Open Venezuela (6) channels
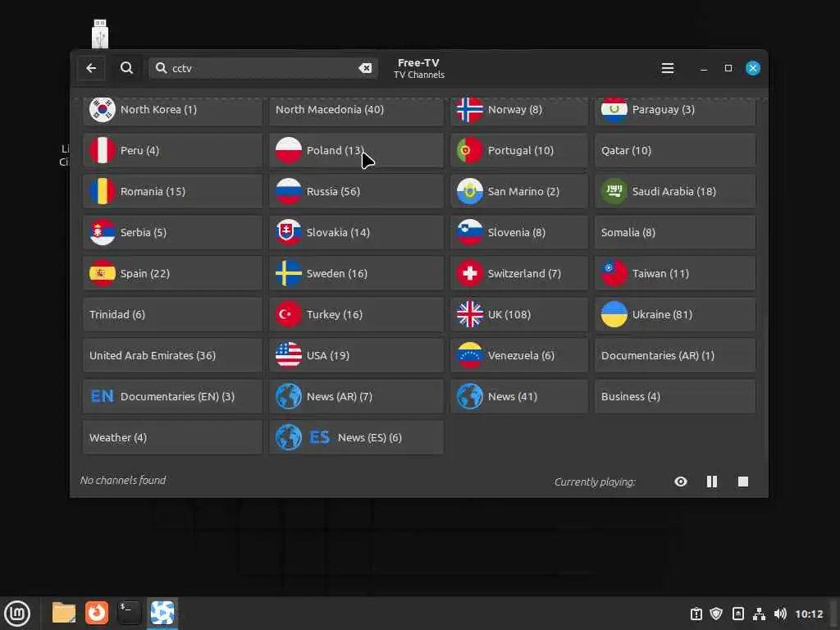840x630 pixels. tap(518, 355)
